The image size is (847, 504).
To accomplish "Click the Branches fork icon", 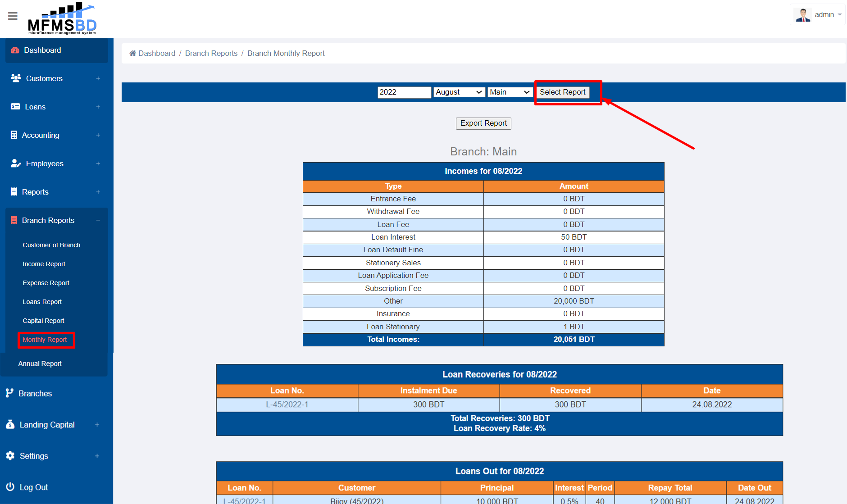I will (9, 393).
